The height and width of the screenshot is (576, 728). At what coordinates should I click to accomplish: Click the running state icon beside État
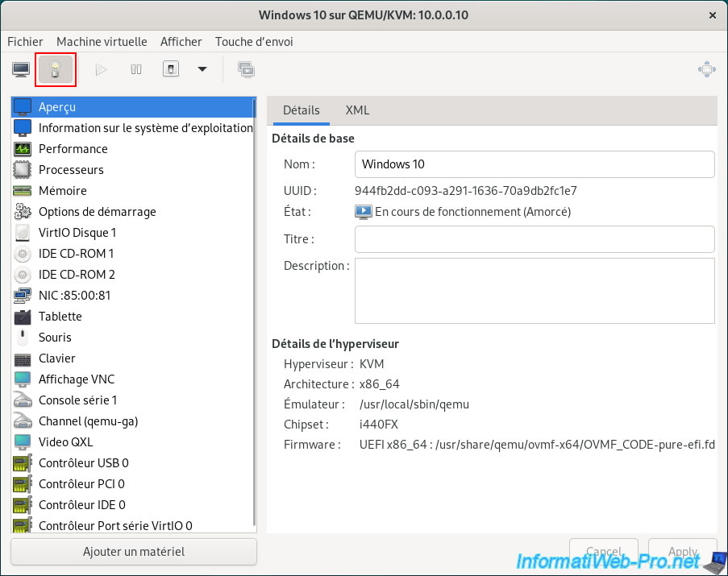[x=363, y=212]
